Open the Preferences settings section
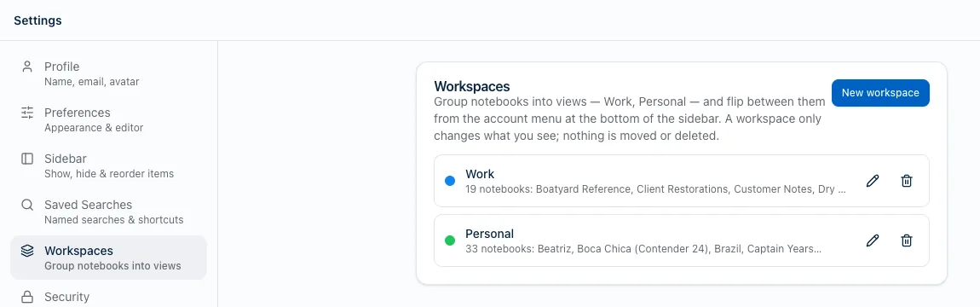 pyautogui.click(x=108, y=119)
